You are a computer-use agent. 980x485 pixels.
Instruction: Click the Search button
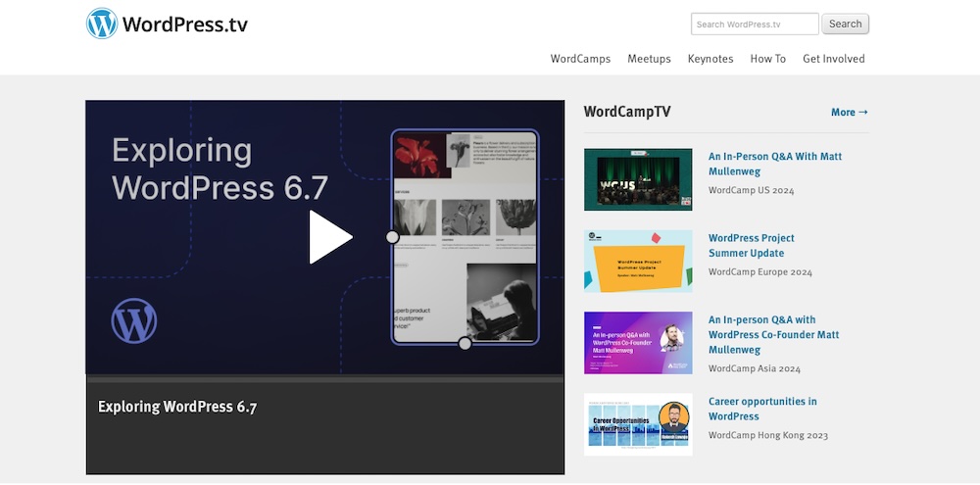845,24
